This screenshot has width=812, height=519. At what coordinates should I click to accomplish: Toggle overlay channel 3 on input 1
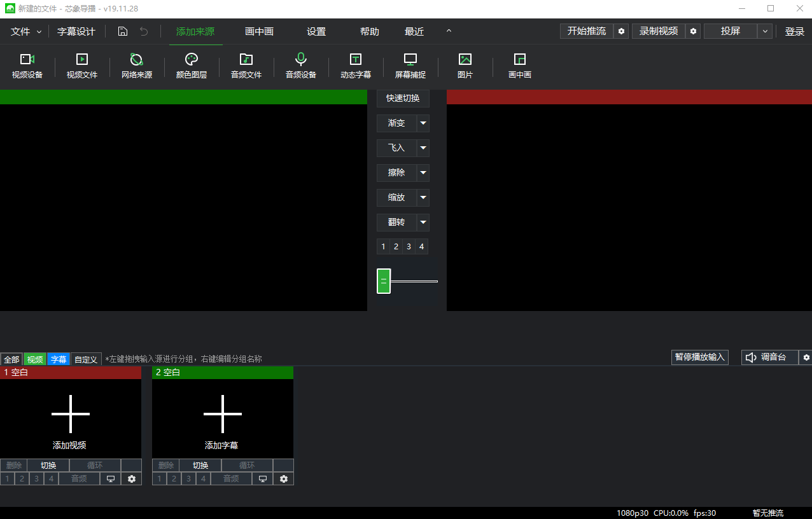coord(37,479)
